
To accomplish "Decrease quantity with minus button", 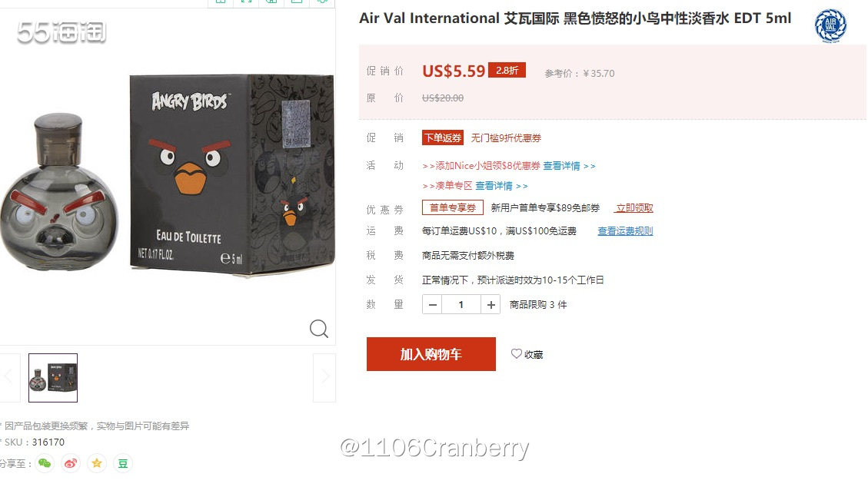I will [432, 305].
